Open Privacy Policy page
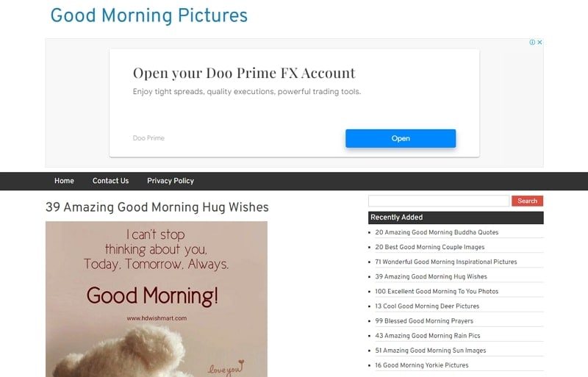The image size is (588, 377). [x=171, y=181]
